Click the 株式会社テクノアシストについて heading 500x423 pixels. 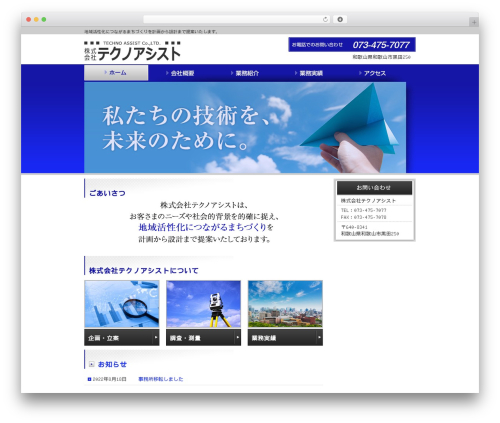143,271
